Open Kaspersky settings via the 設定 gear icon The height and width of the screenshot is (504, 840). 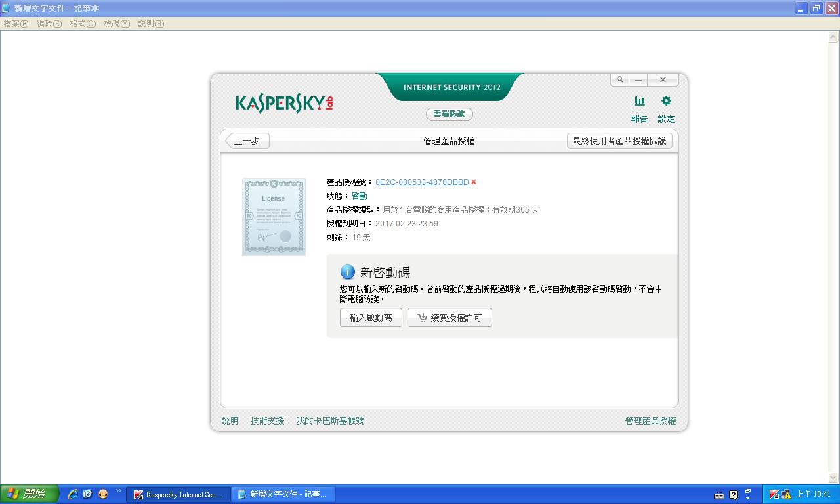pyautogui.click(x=665, y=107)
